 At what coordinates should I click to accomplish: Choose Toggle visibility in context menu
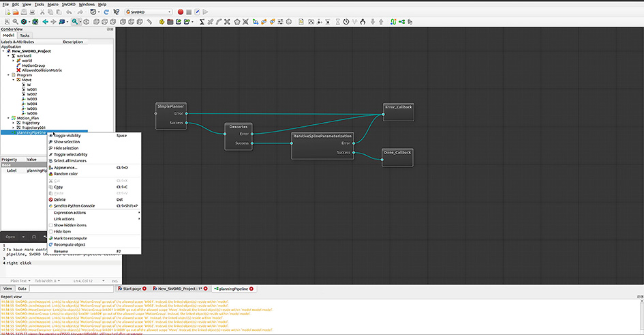coord(67,135)
